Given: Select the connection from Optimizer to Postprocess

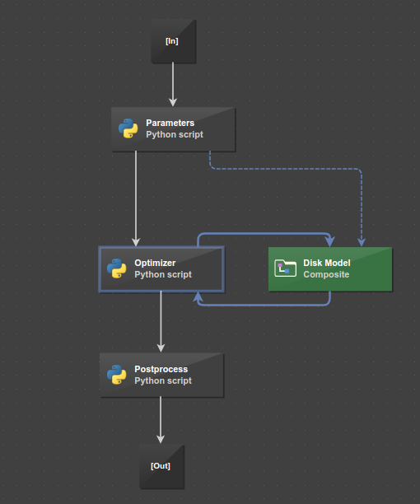Looking at the screenshot, I should tap(161, 320).
